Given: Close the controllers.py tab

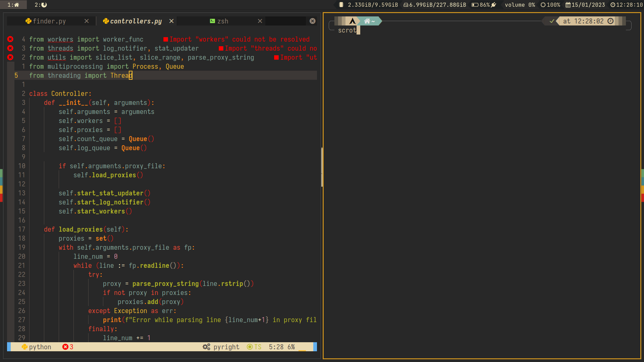Looking at the screenshot, I should pos(171,21).
